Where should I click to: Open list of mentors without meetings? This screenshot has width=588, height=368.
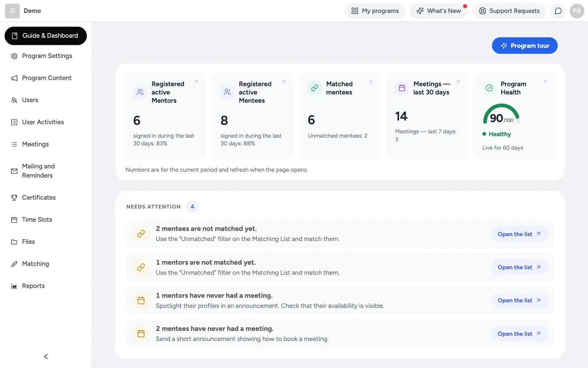pos(519,300)
